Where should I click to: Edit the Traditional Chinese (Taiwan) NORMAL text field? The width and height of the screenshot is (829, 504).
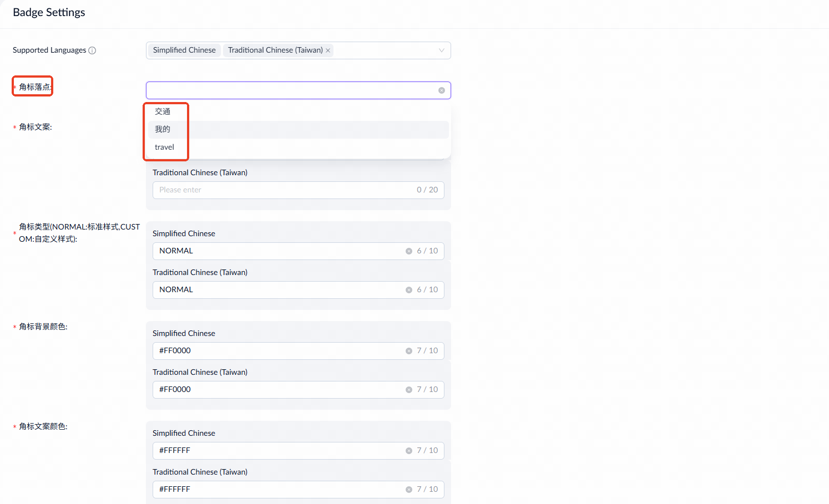[277, 290]
